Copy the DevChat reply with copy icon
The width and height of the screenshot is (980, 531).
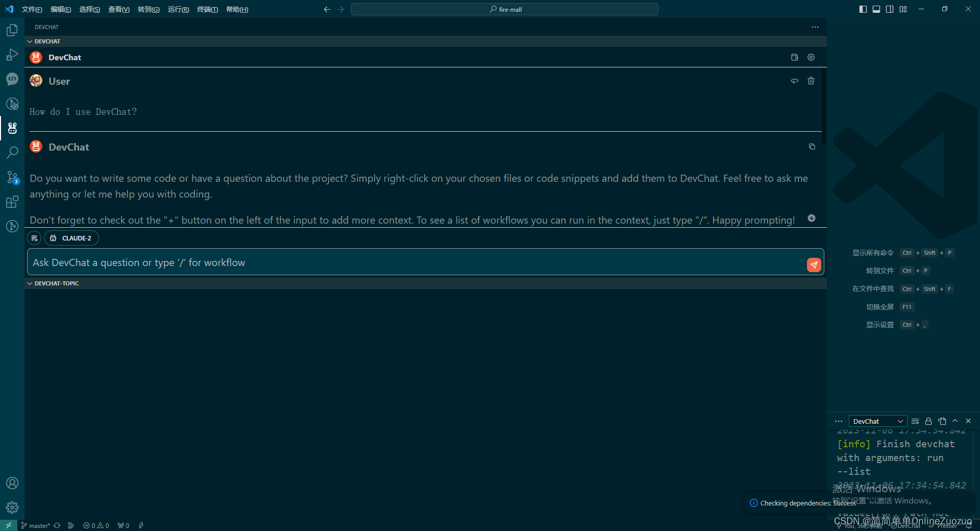812,147
